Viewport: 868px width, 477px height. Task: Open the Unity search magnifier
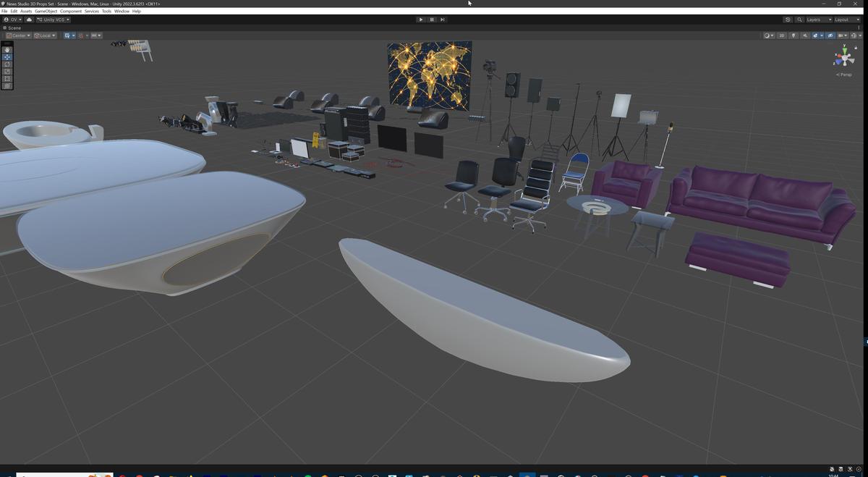pyautogui.click(x=799, y=20)
